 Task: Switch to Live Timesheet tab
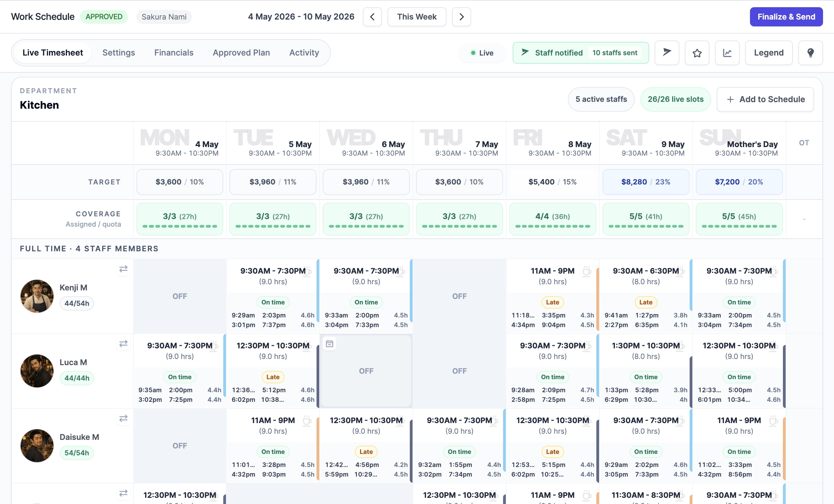(x=53, y=53)
